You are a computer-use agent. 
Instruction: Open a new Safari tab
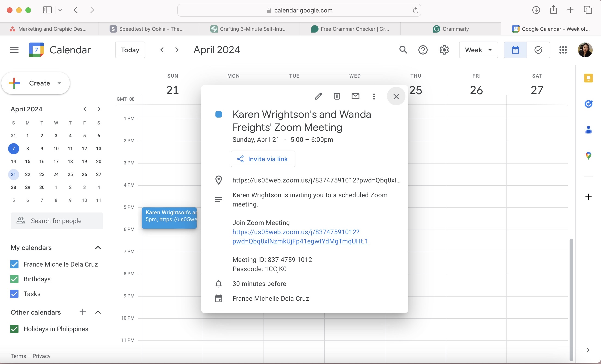coord(570,10)
